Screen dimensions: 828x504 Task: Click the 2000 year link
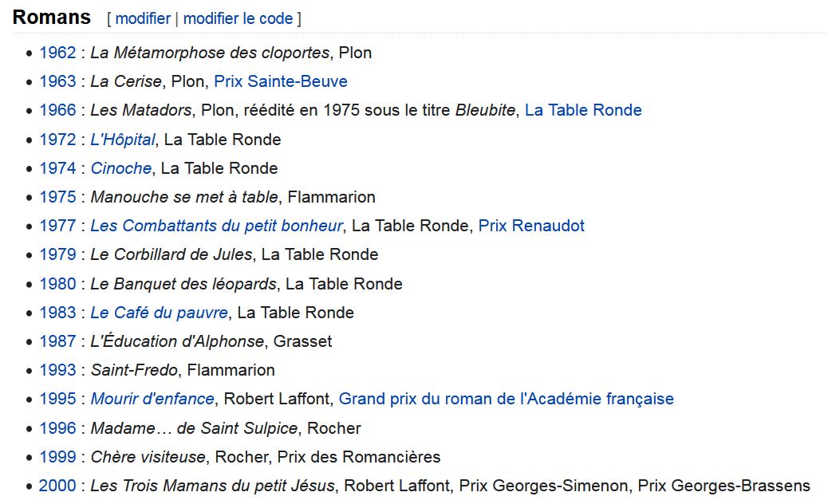(x=57, y=486)
